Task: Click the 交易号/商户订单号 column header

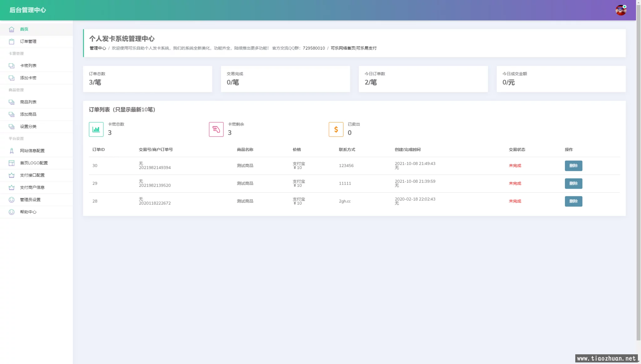Action: click(156, 150)
